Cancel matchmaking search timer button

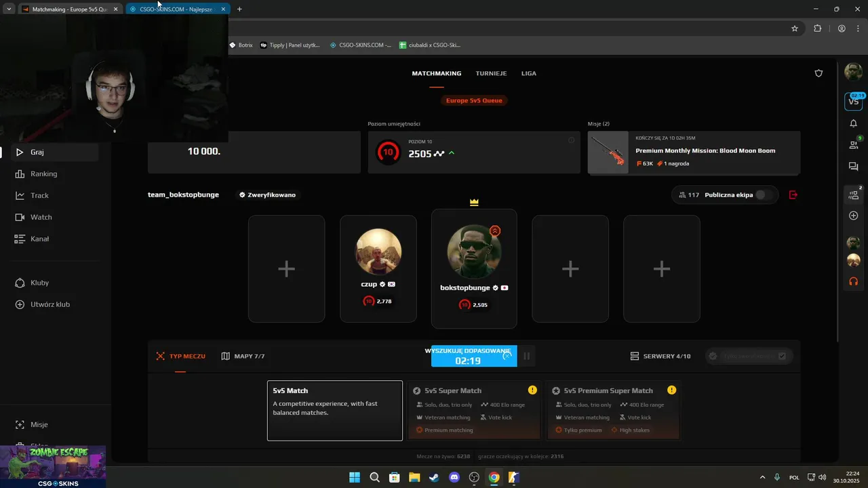[474, 356]
